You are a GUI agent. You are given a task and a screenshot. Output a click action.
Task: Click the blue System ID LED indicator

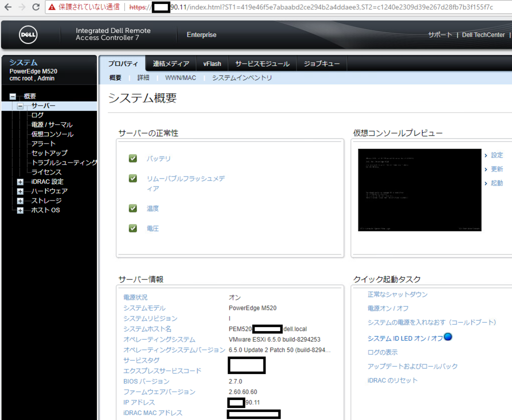click(448, 336)
